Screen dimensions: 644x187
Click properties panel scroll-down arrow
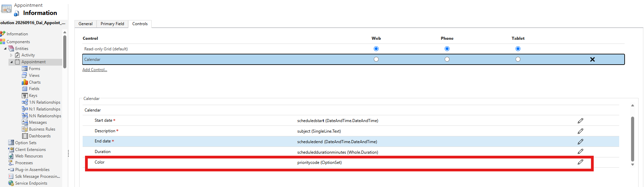click(632, 165)
